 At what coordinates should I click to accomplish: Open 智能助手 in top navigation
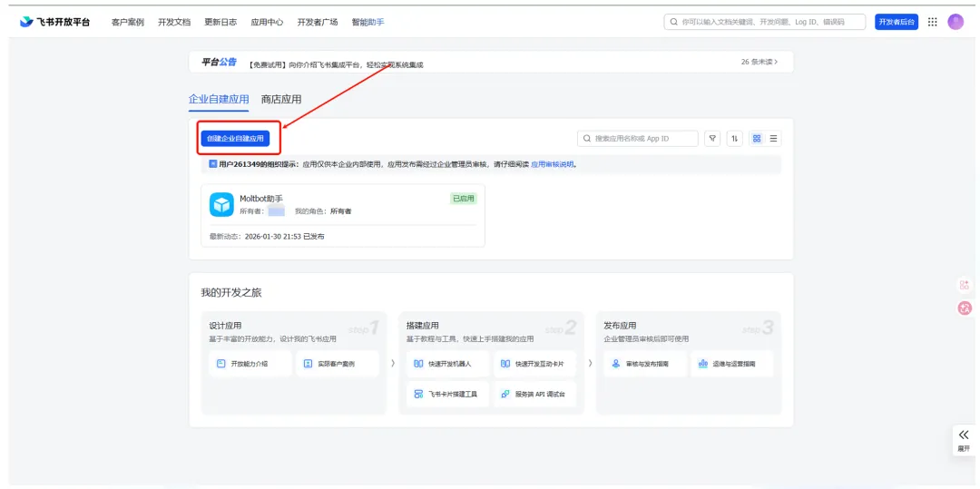(367, 22)
